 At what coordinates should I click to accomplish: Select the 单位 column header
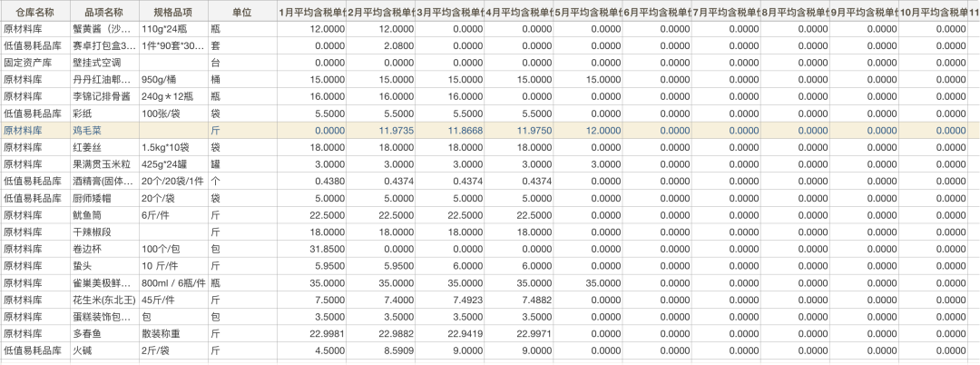click(240, 12)
